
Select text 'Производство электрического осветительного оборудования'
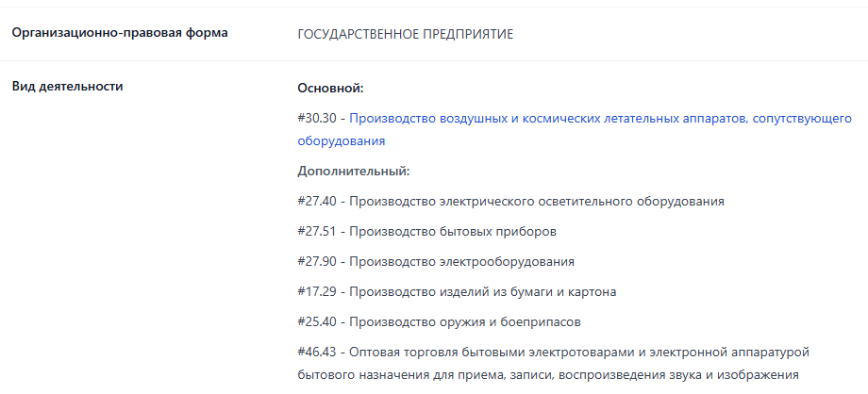tap(537, 202)
